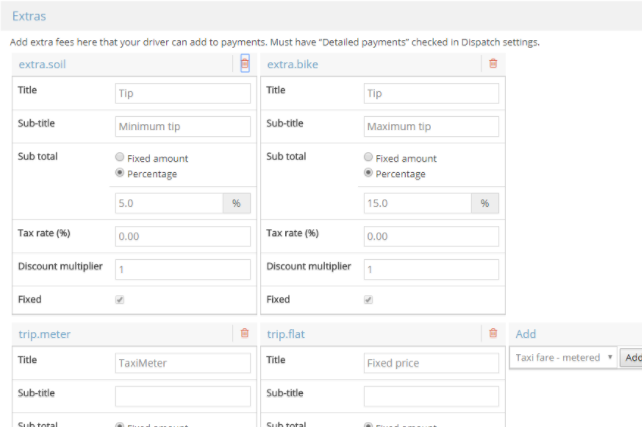Click the Add button next to dropdown

[631, 358]
